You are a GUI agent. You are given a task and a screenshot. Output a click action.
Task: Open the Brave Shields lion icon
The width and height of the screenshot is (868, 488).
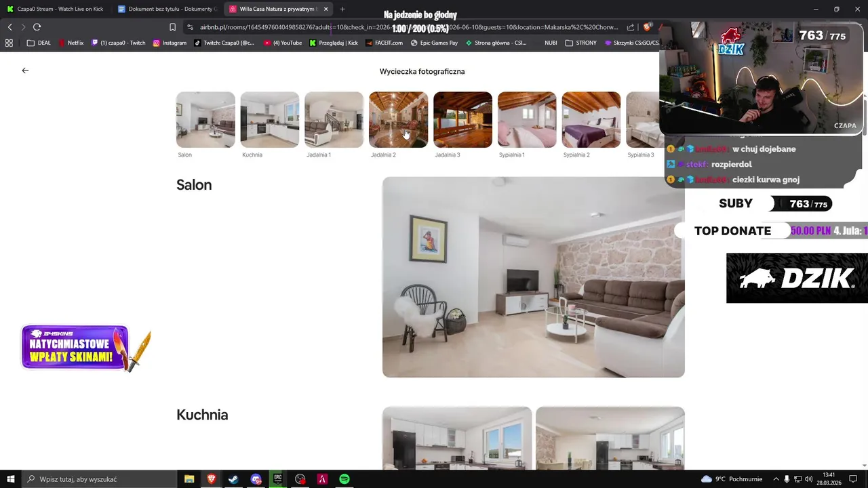[648, 27]
